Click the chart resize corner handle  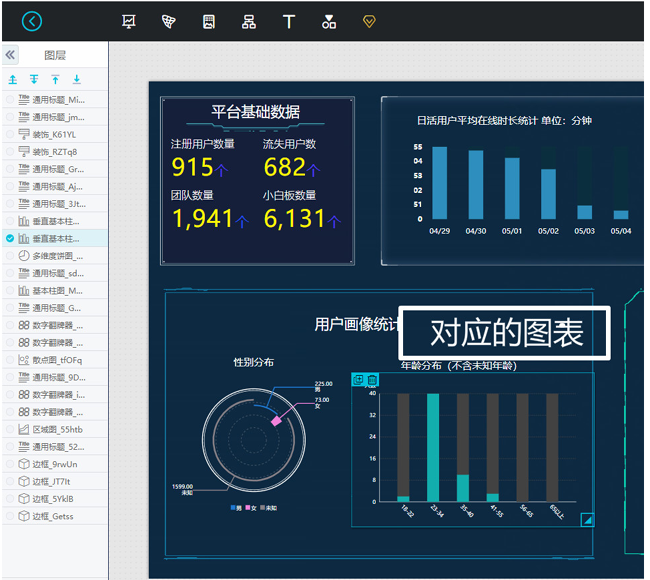point(588,519)
